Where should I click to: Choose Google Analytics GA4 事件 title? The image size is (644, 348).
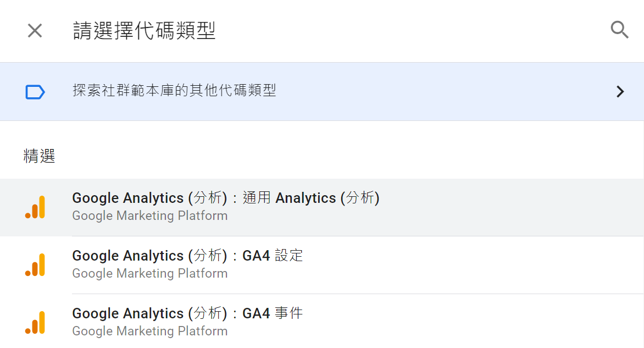(187, 313)
